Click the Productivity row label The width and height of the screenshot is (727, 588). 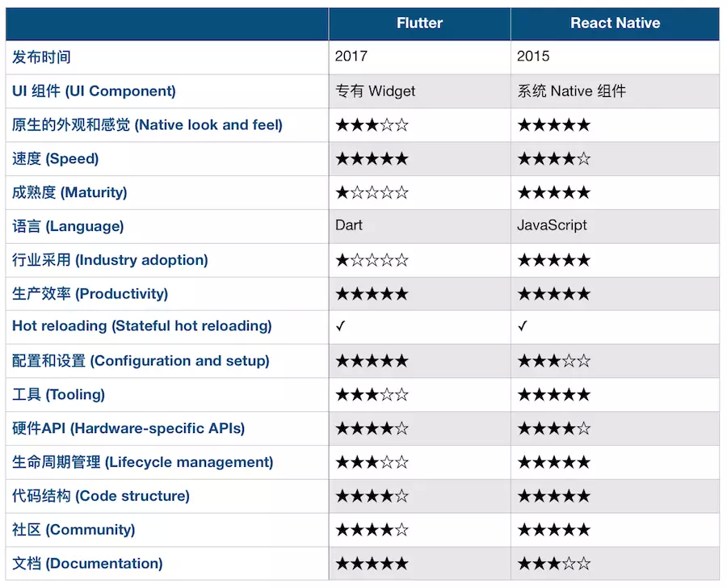(x=90, y=294)
